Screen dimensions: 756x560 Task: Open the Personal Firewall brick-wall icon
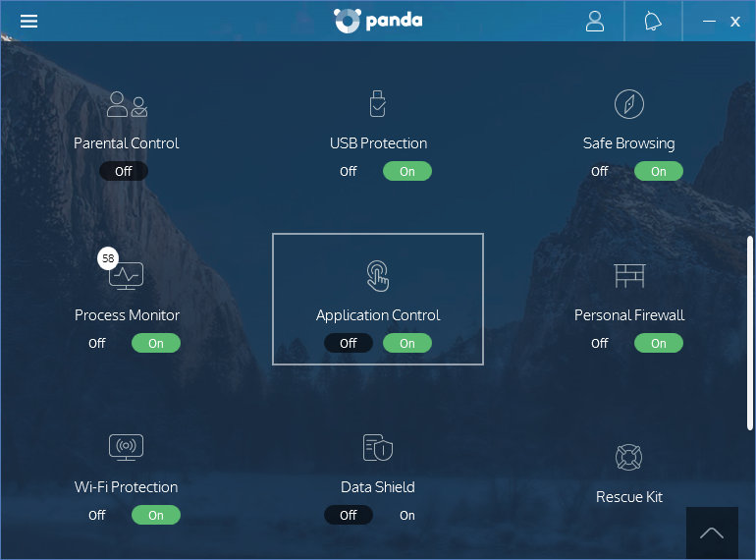point(629,275)
